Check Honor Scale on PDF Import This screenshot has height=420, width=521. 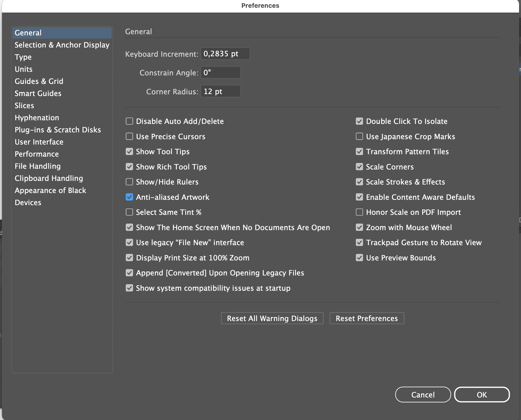[x=359, y=212]
